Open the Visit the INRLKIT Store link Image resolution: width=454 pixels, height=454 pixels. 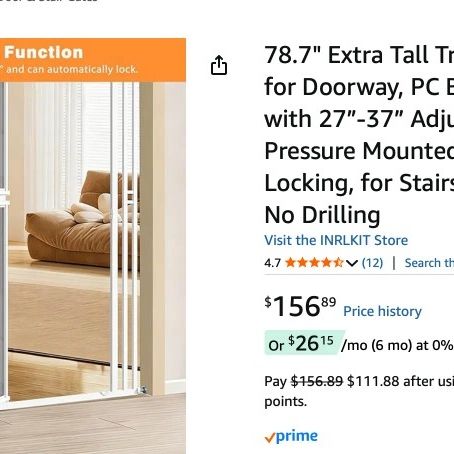click(x=336, y=240)
